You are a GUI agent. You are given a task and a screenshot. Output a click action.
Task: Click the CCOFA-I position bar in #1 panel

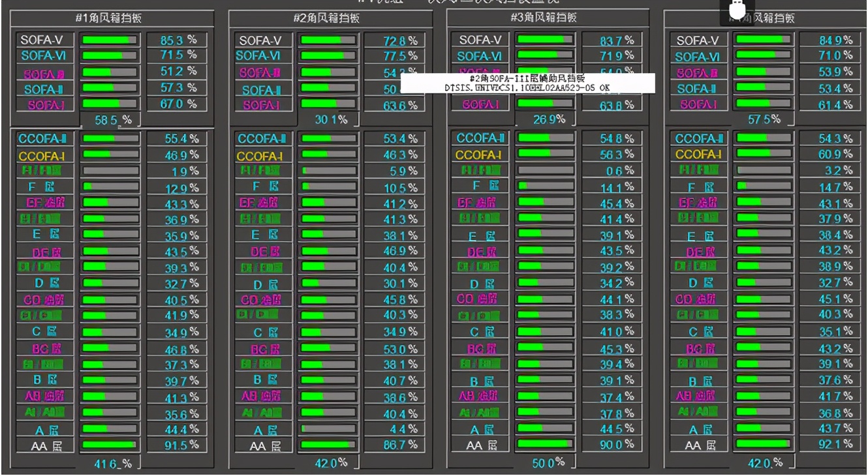click(x=110, y=155)
